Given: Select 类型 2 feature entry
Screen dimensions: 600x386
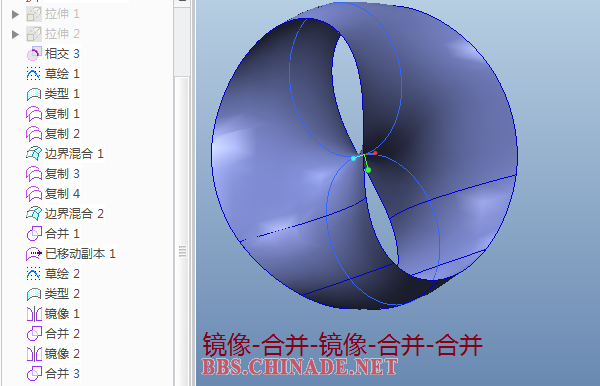Looking at the screenshot, I should 62,293.
